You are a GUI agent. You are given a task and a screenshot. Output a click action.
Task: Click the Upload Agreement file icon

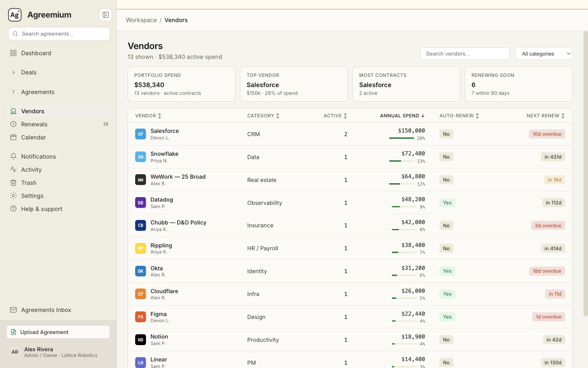(13, 332)
